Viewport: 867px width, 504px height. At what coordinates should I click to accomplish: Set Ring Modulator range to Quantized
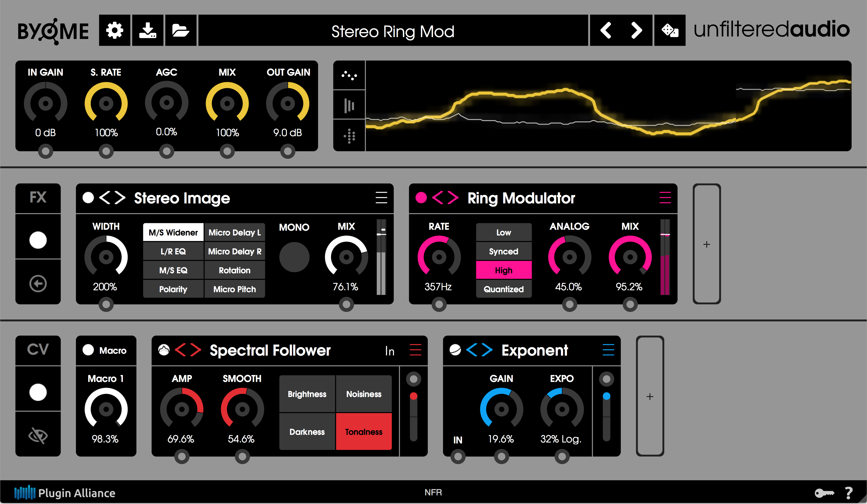tap(504, 289)
